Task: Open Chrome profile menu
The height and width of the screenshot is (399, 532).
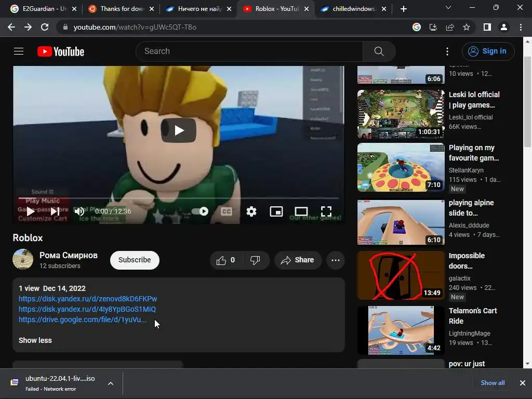Action: (x=504, y=27)
